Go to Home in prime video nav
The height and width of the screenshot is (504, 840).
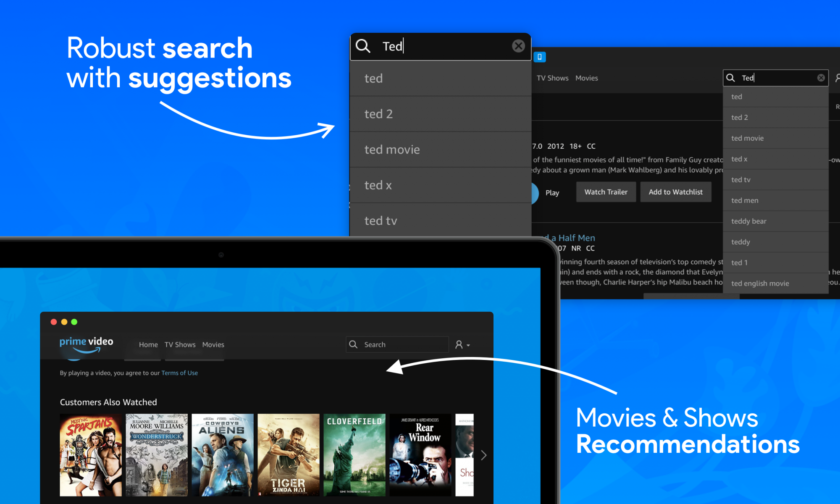148,344
